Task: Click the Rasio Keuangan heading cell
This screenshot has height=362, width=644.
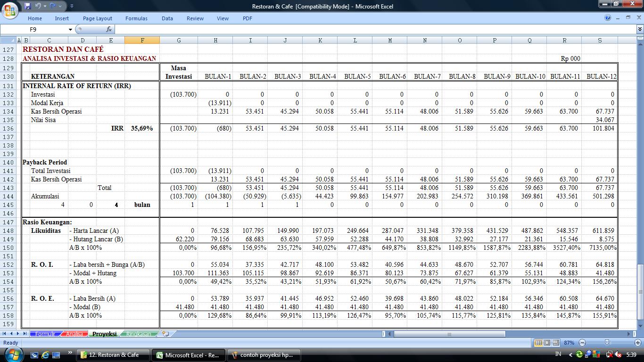Action: 47,222
